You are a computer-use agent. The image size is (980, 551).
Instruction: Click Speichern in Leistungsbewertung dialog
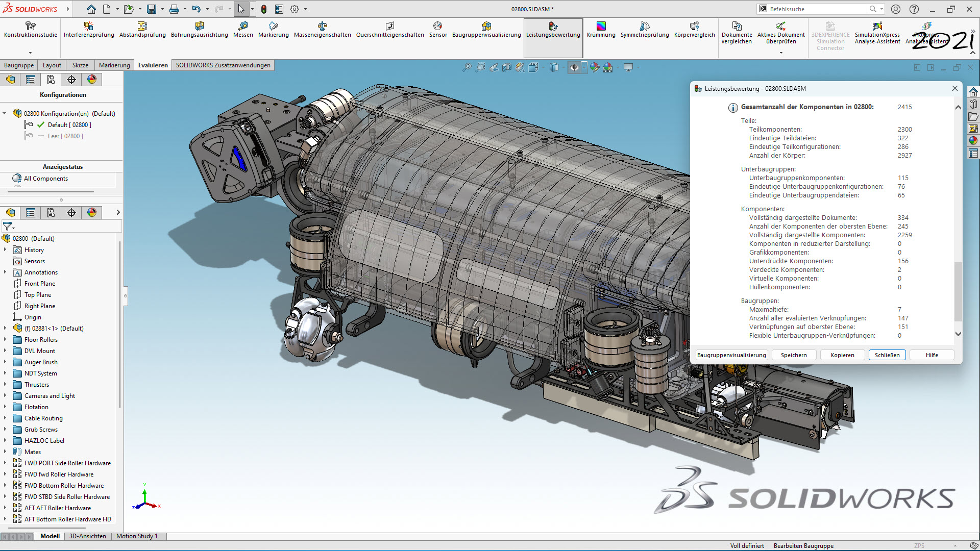pos(794,355)
